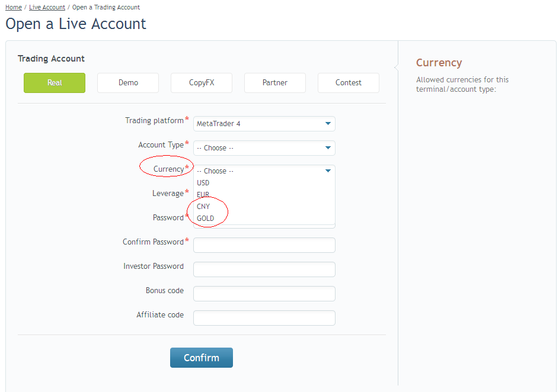Expand the Account Type dropdown
The image size is (559, 392).
[264, 148]
